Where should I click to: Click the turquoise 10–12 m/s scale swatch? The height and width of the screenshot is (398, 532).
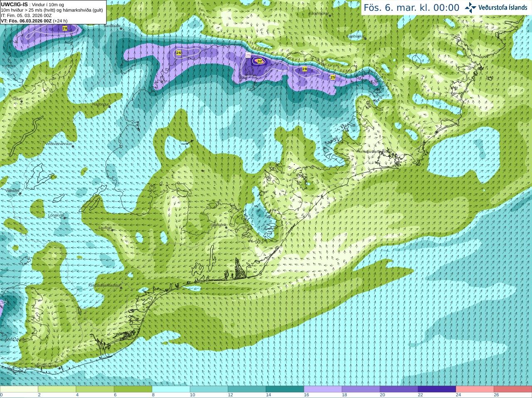(x=209, y=389)
